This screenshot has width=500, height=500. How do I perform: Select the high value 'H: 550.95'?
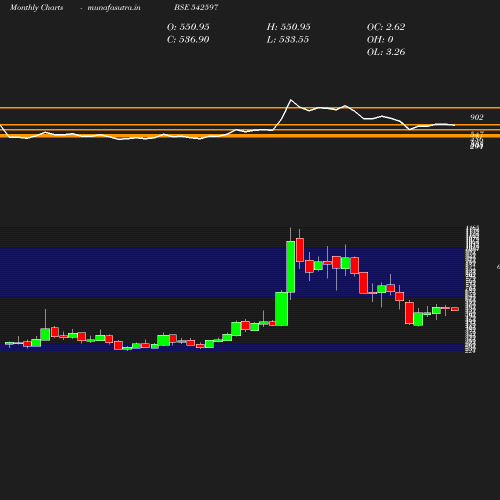pyautogui.click(x=288, y=27)
